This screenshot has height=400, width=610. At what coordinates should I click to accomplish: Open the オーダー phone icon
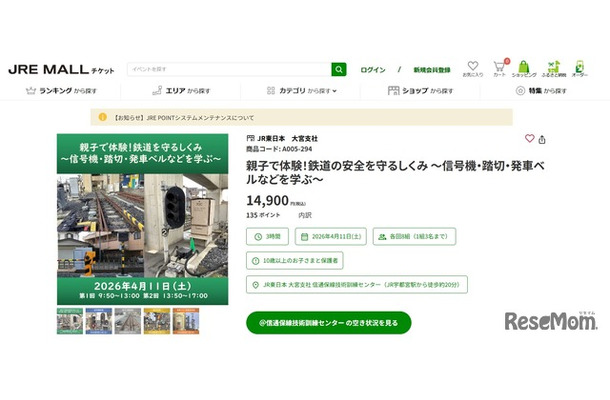pos(579,66)
